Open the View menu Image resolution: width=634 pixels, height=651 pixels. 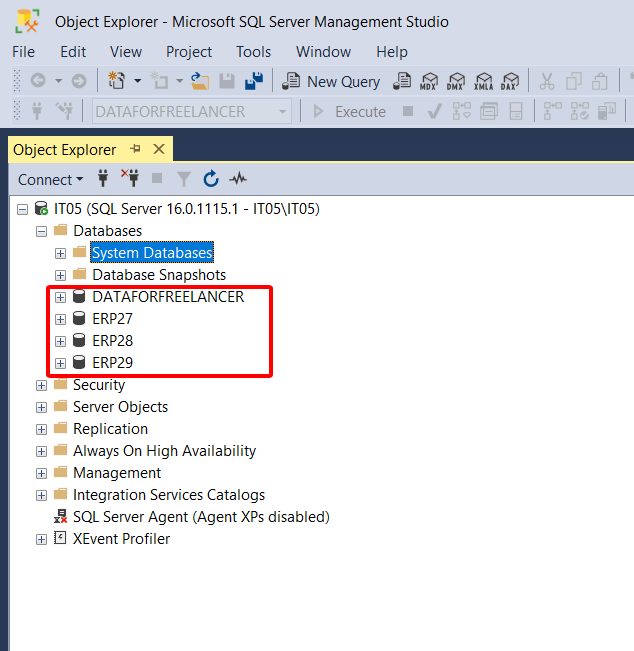pos(126,52)
